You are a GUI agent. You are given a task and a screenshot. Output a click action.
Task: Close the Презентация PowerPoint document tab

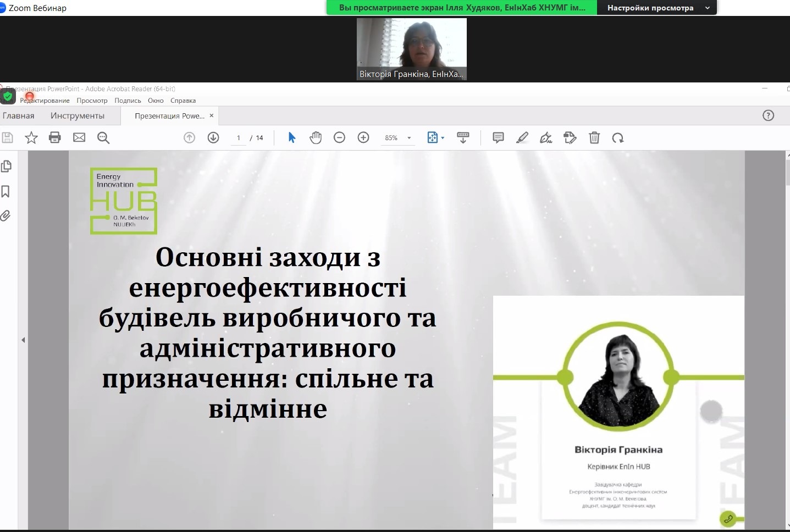212,115
